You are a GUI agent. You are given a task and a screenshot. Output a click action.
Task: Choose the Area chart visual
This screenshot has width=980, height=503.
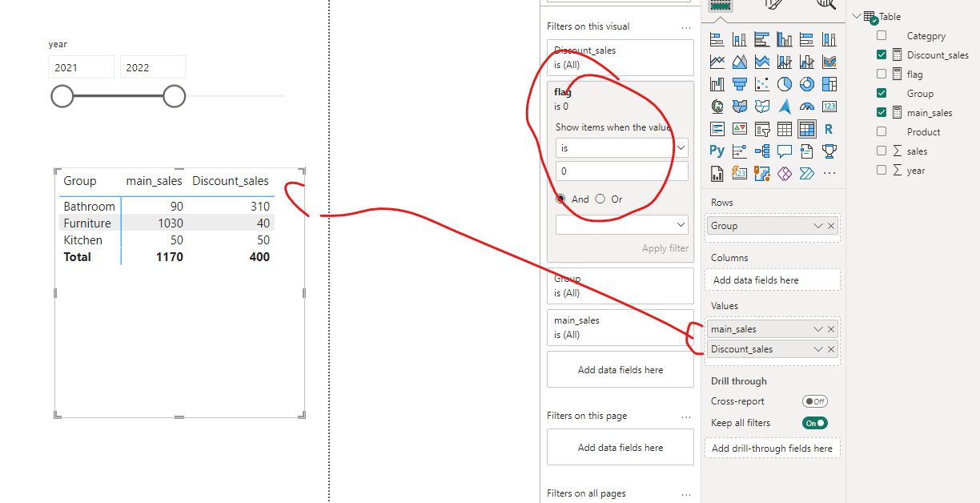pyautogui.click(x=739, y=62)
